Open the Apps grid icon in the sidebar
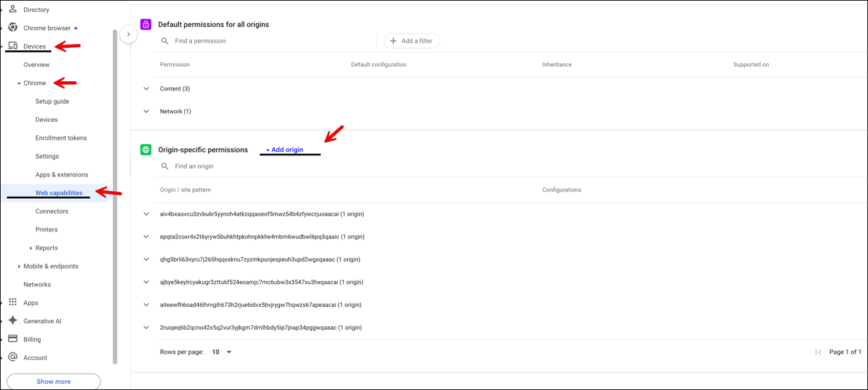This screenshot has width=868, height=390. pos(12,302)
